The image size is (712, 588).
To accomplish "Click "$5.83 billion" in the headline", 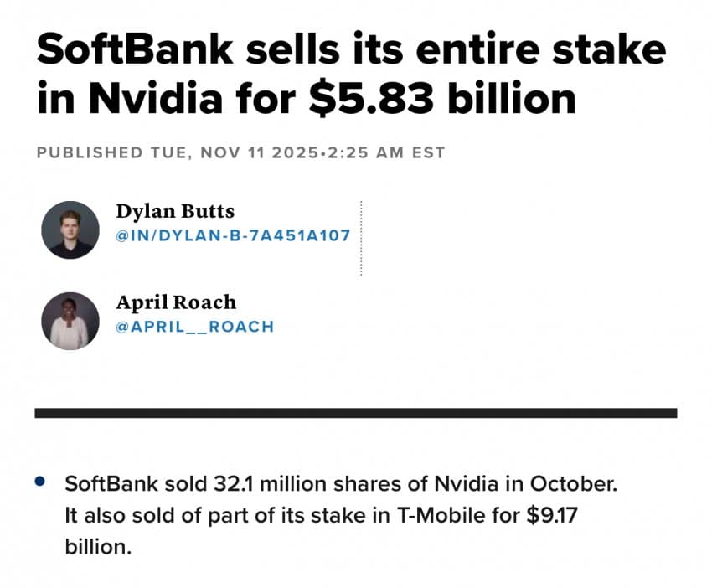I will [442, 98].
